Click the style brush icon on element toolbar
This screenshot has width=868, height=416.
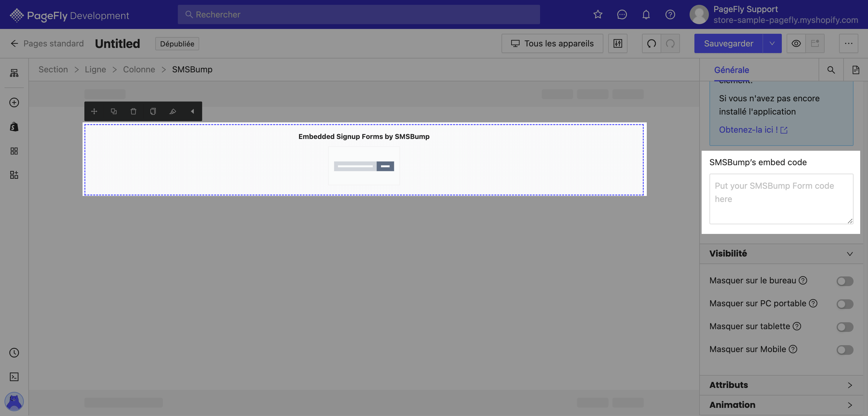point(172,111)
